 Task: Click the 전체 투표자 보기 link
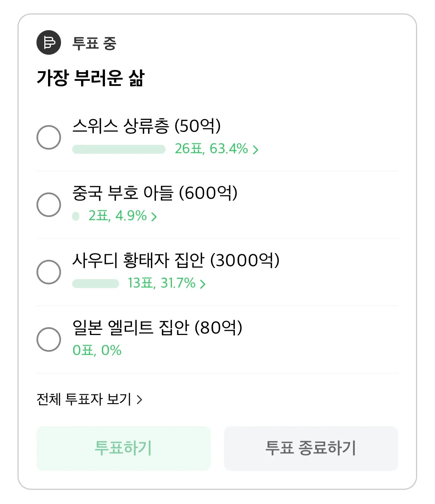click(84, 399)
